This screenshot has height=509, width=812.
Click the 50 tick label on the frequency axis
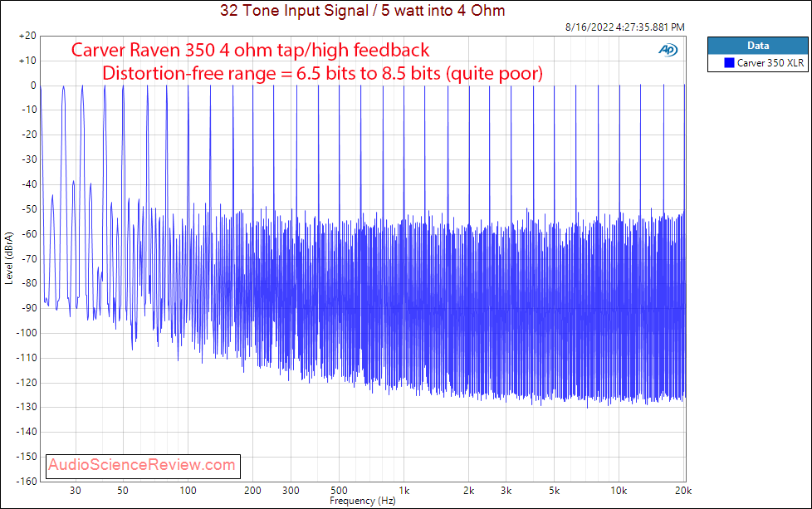pyautogui.click(x=123, y=491)
